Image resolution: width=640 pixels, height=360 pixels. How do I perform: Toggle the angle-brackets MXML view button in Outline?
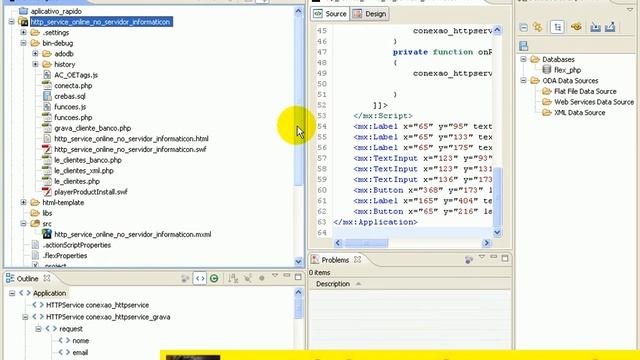point(200,279)
